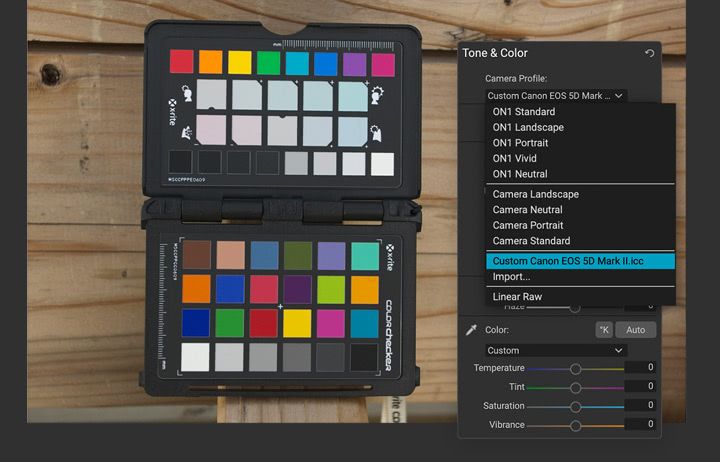Select Linear Raw profile

click(x=580, y=297)
